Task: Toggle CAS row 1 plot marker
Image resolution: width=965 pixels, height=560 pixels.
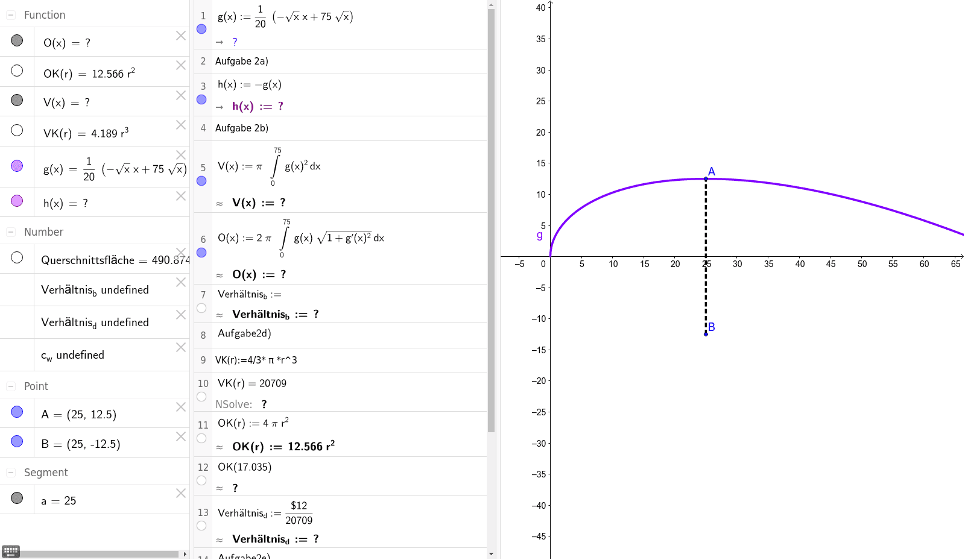Action: [201, 29]
